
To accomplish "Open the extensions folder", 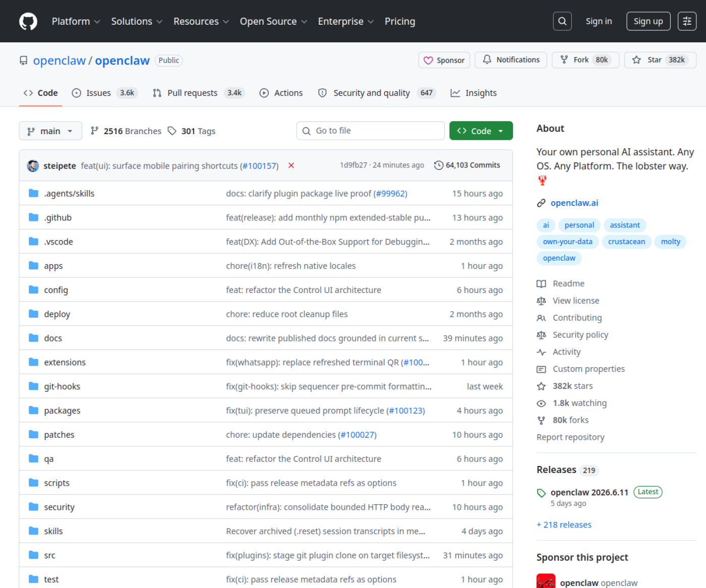I will [65, 362].
